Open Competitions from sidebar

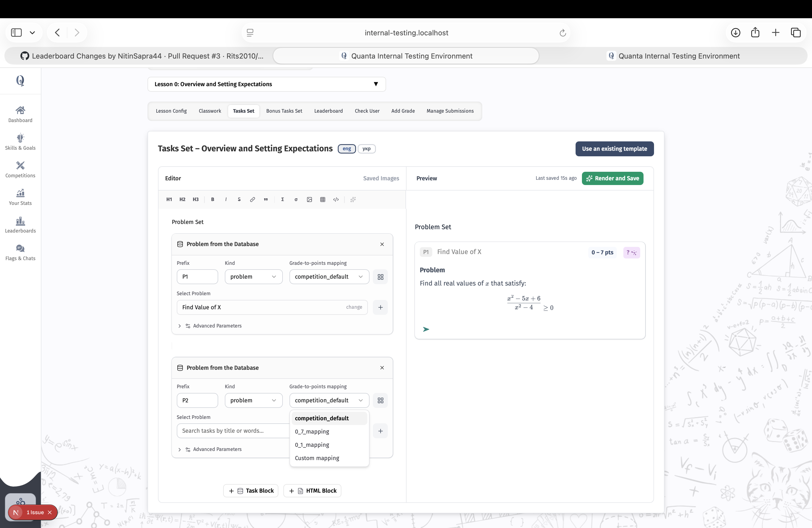[20, 170]
